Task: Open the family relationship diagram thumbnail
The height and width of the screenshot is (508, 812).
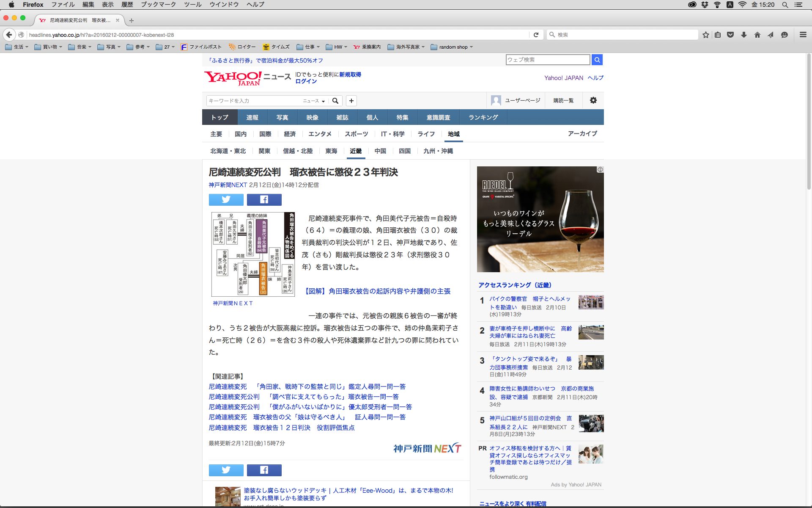Action: [253, 254]
